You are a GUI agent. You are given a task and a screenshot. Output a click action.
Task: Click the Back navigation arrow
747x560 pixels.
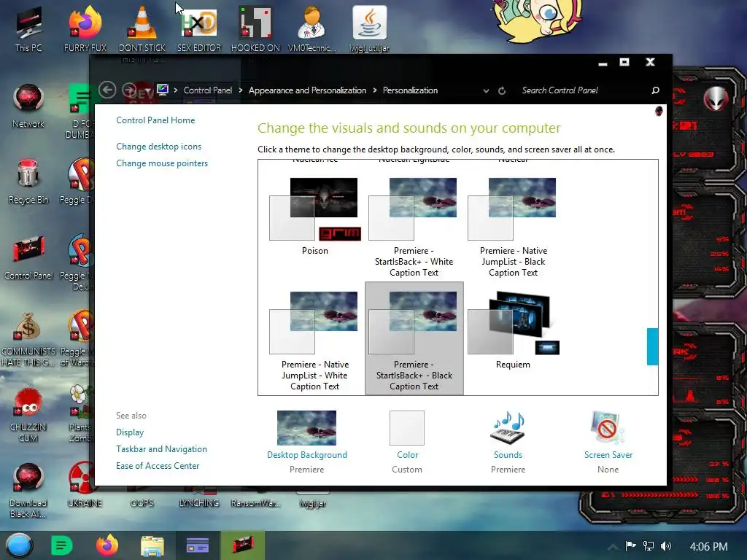(x=107, y=90)
